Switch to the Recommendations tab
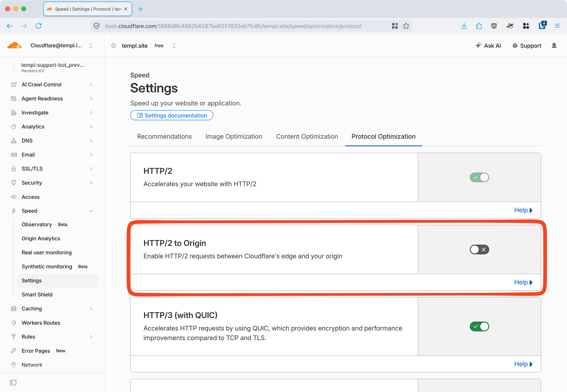567x392 pixels. tap(164, 136)
